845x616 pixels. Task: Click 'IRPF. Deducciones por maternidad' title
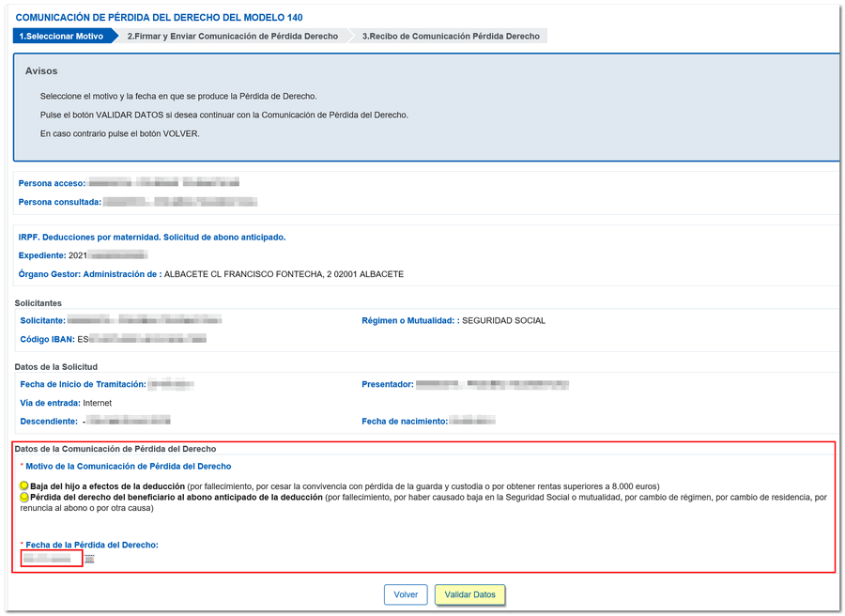pyautogui.click(x=152, y=238)
